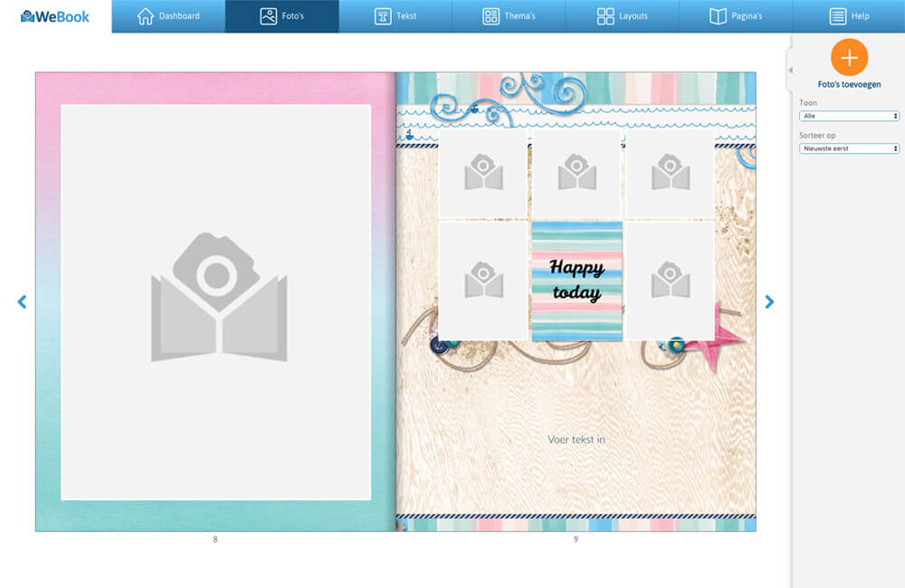Screen dimensions: 905x588
Task: Open the Pagina's tab
Action: pos(735,16)
